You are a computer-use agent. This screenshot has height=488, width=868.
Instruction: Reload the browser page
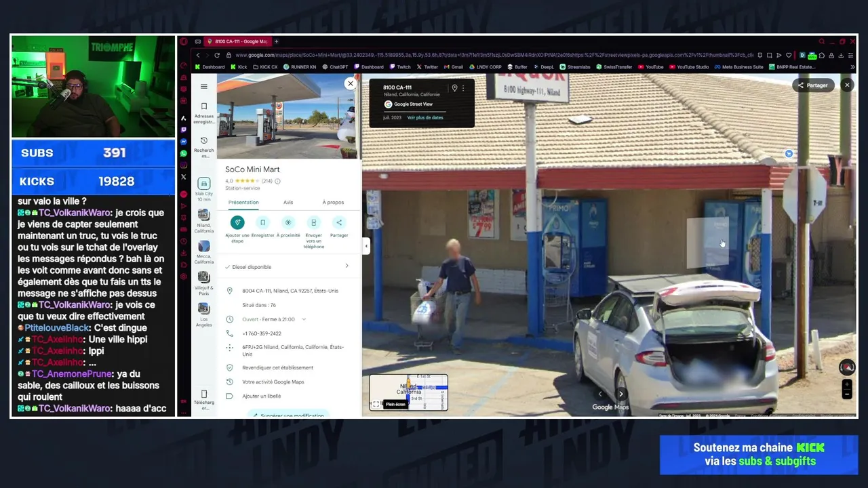click(217, 55)
